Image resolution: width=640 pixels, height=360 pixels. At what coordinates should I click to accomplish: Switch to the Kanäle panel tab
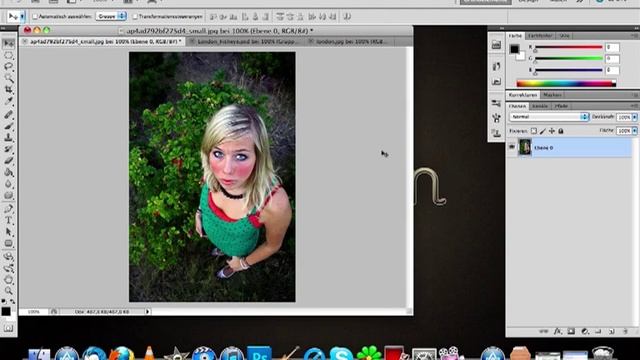(x=540, y=106)
